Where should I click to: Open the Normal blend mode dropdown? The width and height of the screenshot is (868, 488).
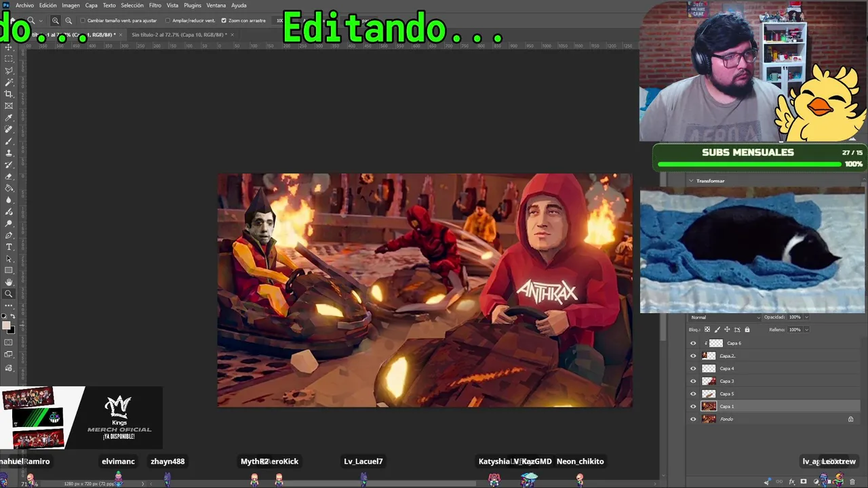pos(725,317)
